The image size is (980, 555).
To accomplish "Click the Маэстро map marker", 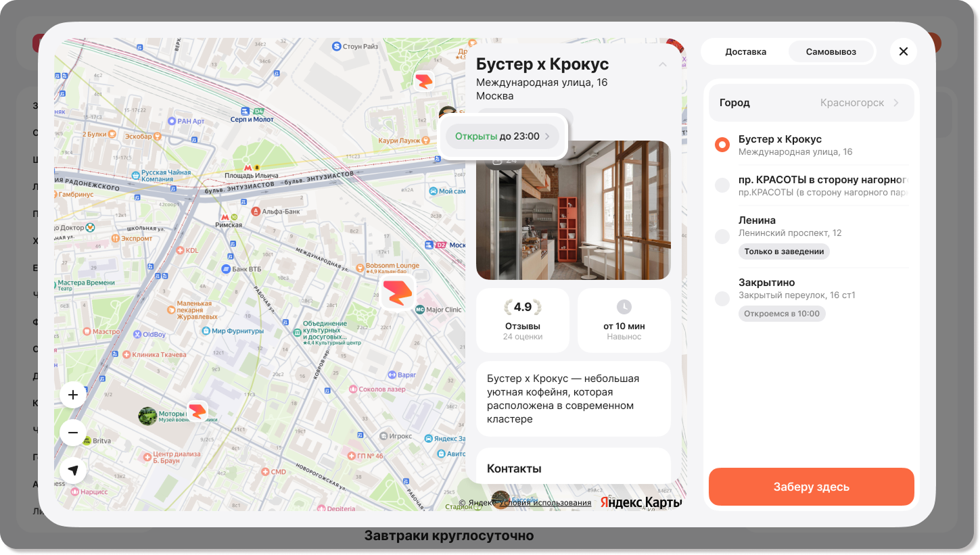I will [87, 331].
